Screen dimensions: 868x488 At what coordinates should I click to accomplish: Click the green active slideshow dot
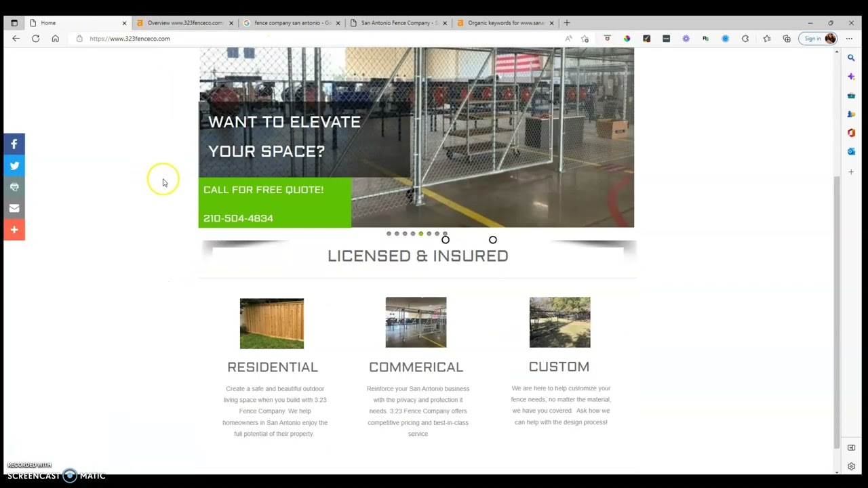pos(420,234)
